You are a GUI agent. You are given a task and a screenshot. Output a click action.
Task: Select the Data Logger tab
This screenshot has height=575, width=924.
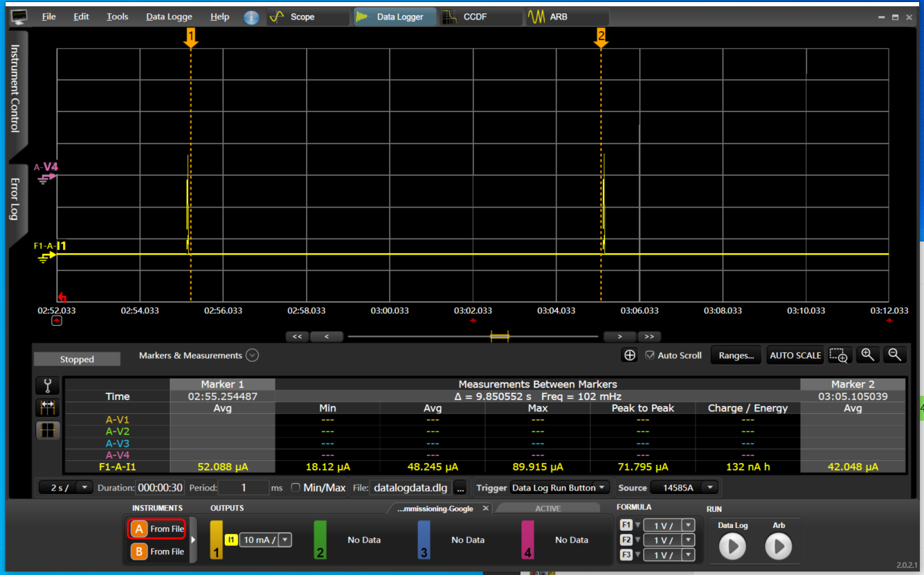[395, 17]
